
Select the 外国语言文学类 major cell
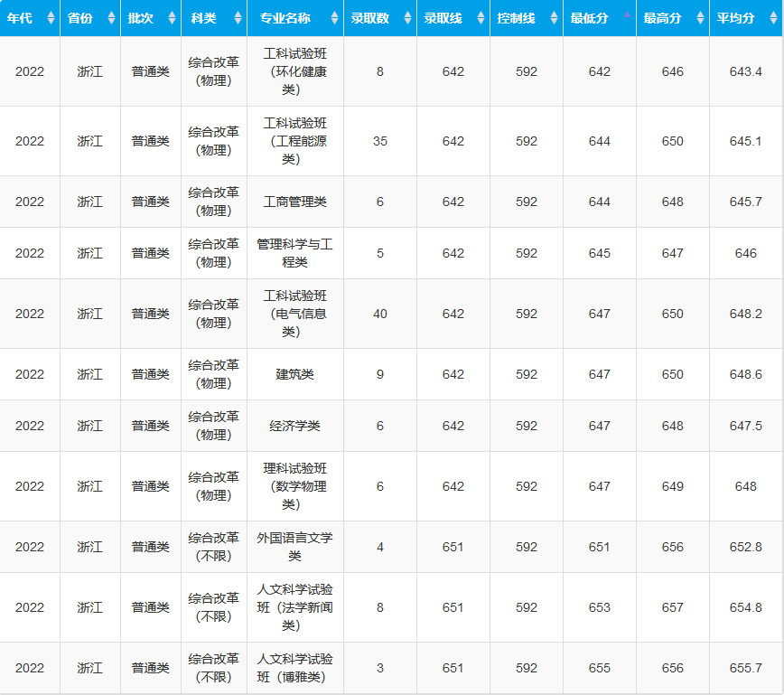294,547
